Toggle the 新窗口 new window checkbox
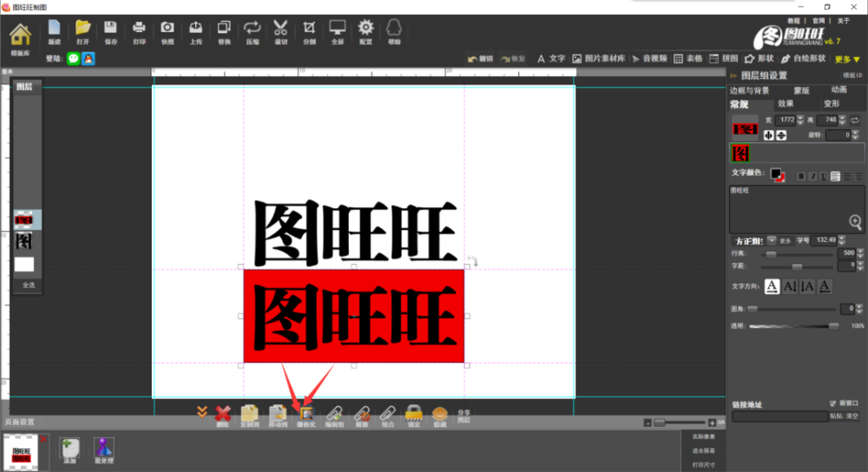This screenshot has height=472, width=868. (832, 403)
